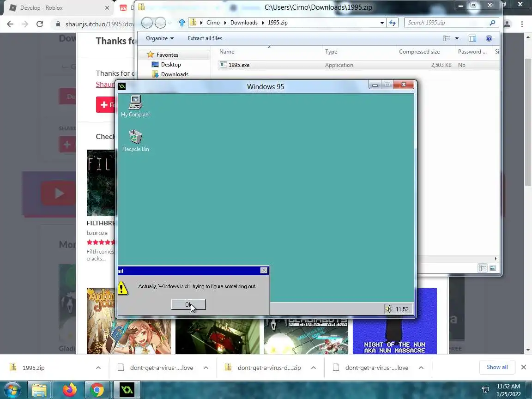Click the browser Back arrow
Image resolution: width=532 pixels, height=399 pixels.
tap(10, 24)
